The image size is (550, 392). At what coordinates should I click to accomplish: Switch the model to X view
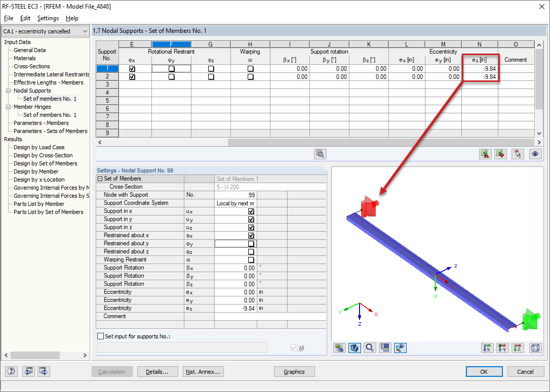click(487, 348)
